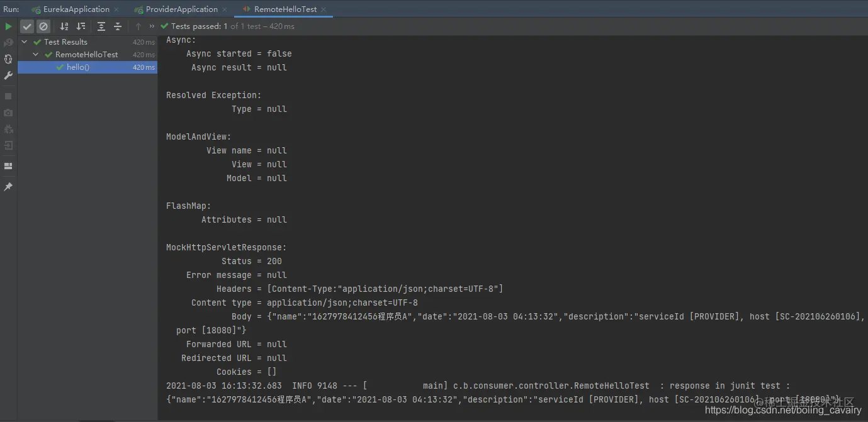This screenshot has height=422, width=868.
Task: Select Test Results root row
Action: (87, 42)
